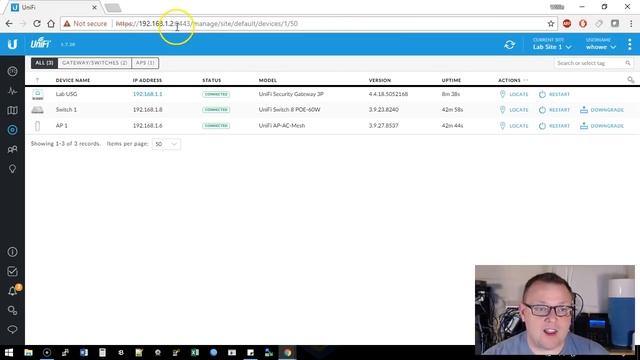Screen dimensions: 640x360
Task: Open the Events checkbox-calendar icon
Action: [x=12, y=271]
